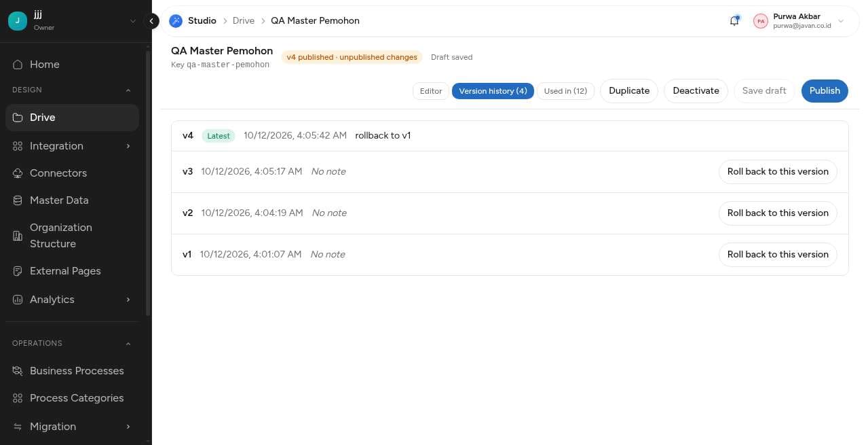Click the Migration arrows icon

[x=18, y=427]
